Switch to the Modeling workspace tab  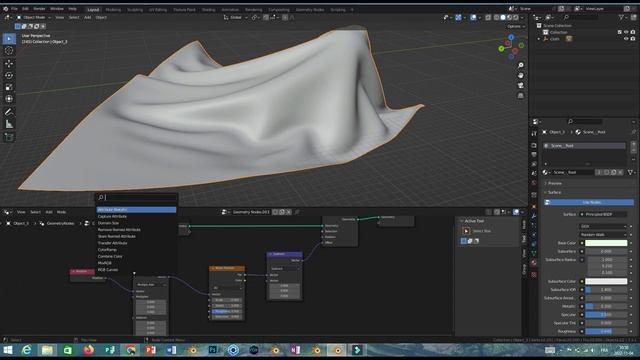tap(113, 9)
